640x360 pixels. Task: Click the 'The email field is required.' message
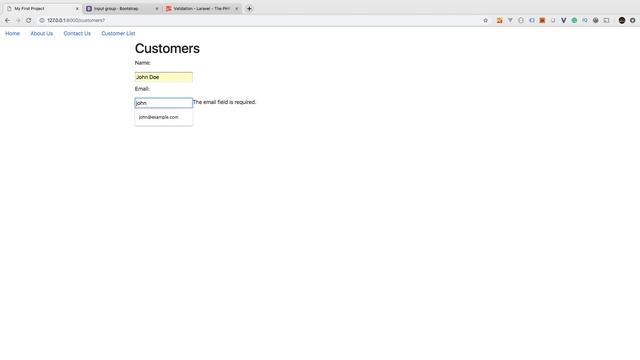point(224,102)
